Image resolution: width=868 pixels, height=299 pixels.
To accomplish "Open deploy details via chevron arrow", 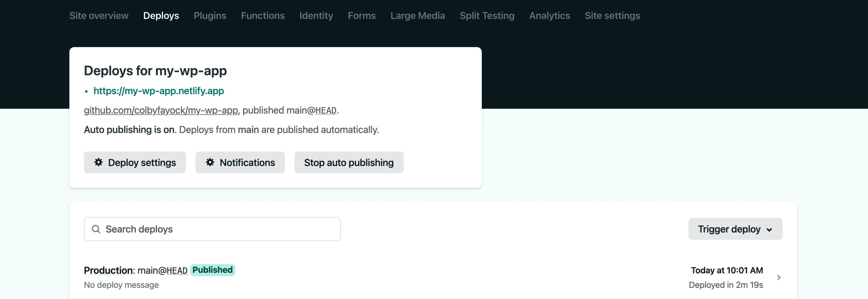I will [x=779, y=278].
